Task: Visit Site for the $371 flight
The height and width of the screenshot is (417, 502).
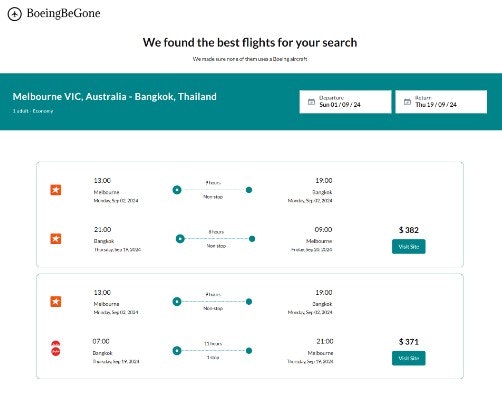Action: pyautogui.click(x=409, y=358)
